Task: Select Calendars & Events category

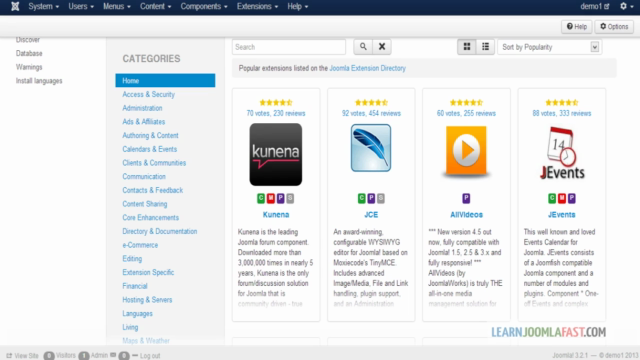Action: point(149,149)
